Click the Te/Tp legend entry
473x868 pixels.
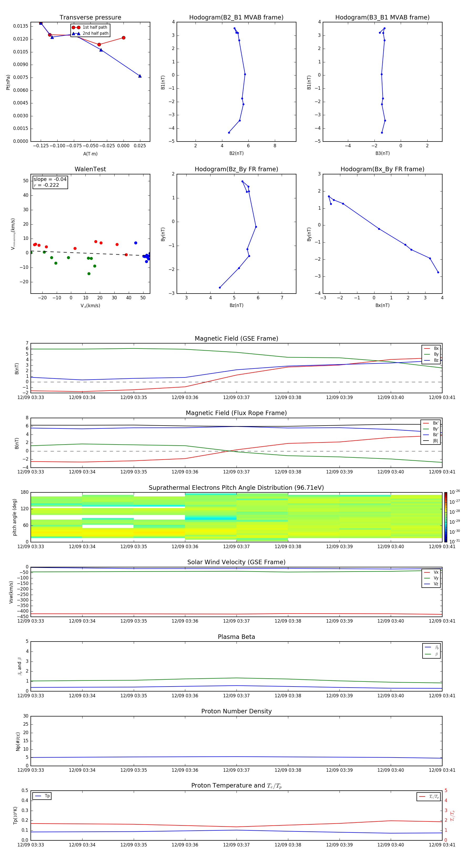429,796
